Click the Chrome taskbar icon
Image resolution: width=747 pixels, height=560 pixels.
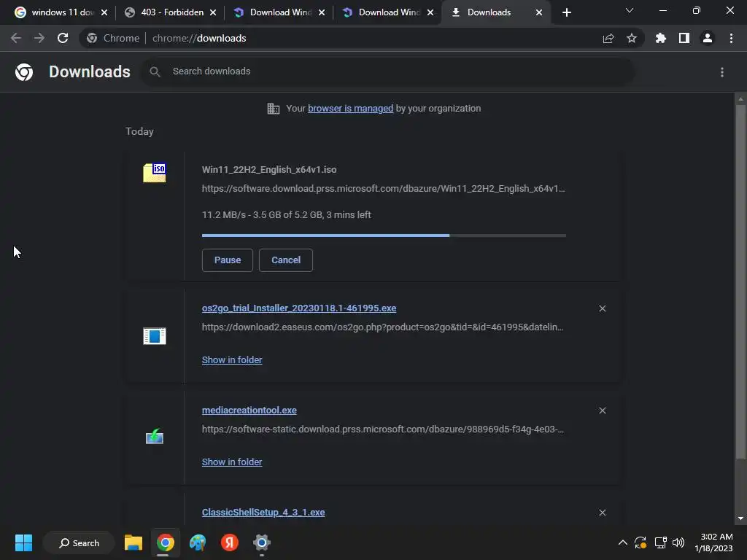pyautogui.click(x=166, y=542)
